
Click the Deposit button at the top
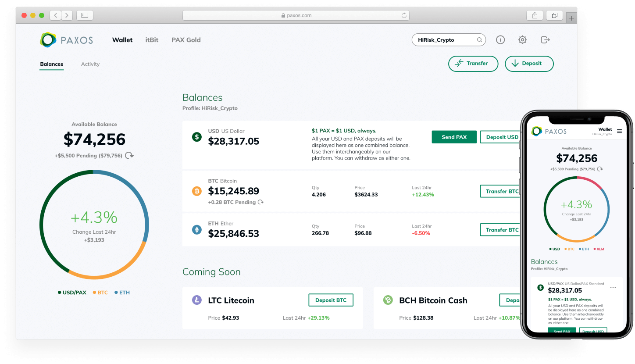coord(529,64)
